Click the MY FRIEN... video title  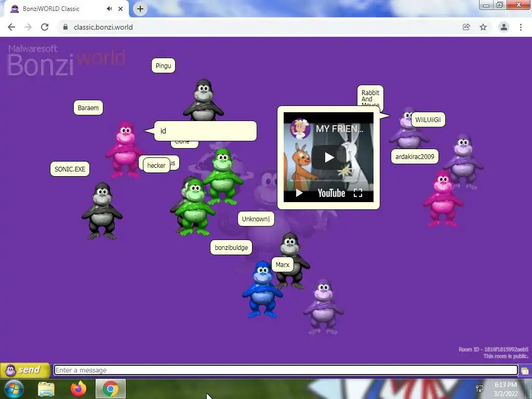tap(340, 129)
